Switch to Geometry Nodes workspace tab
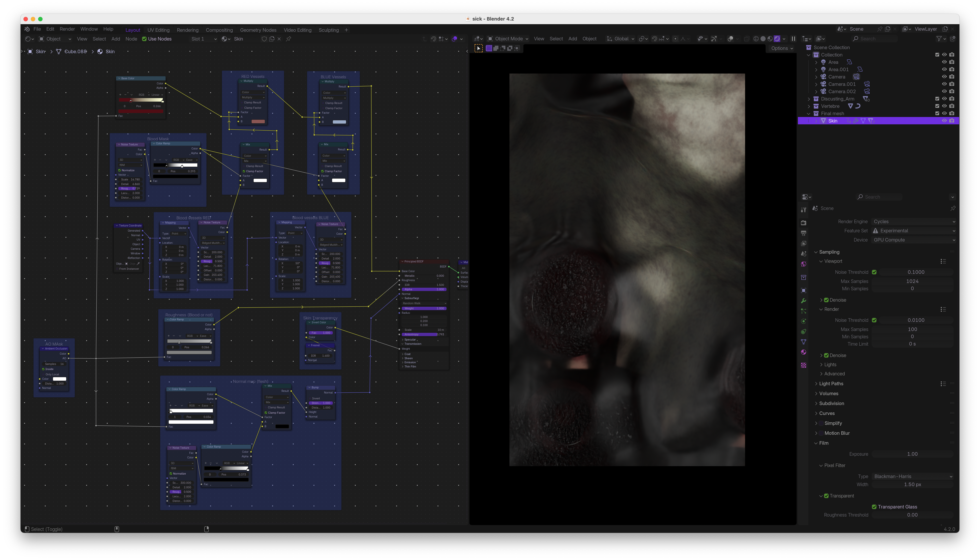 pos(258,30)
